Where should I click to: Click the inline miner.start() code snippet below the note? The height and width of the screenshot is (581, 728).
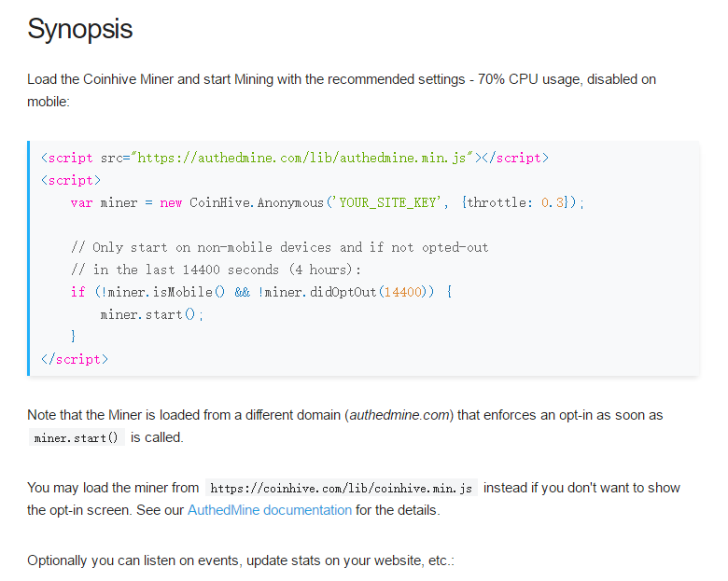pos(77,437)
